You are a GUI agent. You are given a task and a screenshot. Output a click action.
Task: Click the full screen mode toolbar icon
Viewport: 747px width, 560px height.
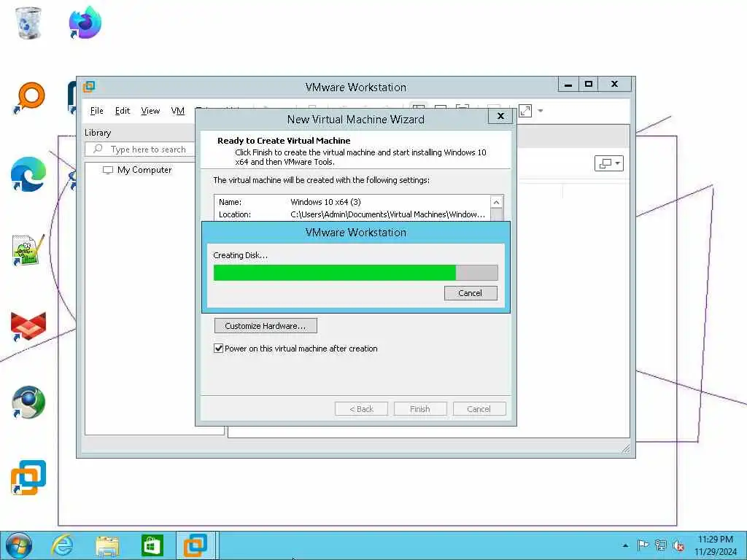click(x=525, y=111)
